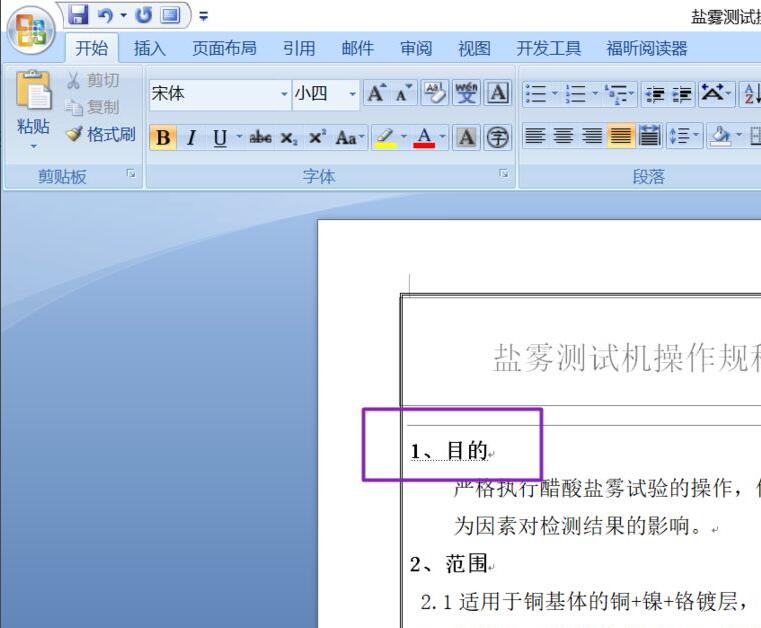Toggle bold formatting B
Image resolution: width=761 pixels, height=628 pixels.
[163, 137]
